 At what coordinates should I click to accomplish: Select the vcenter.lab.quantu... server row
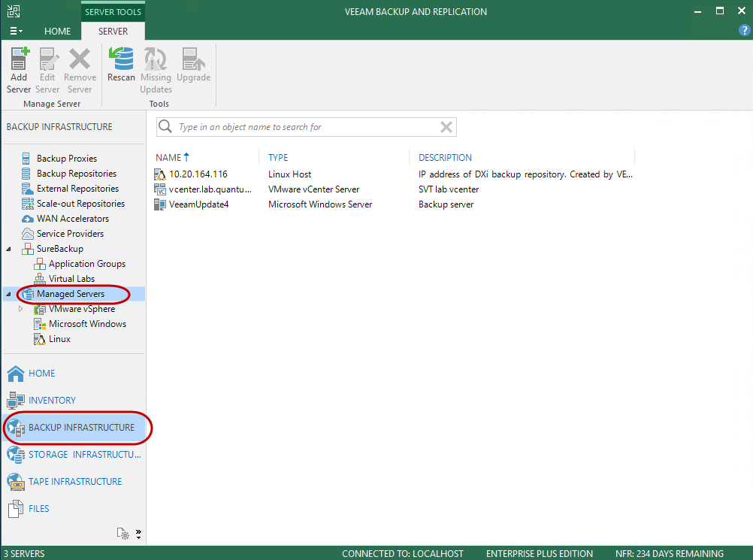pos(394,189)
